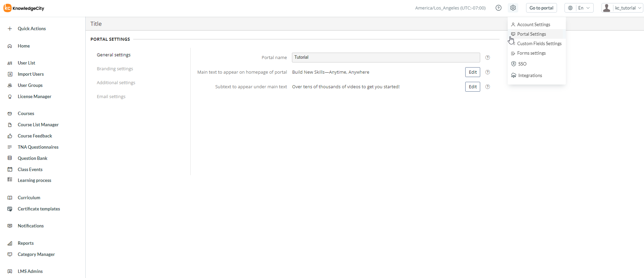Click the Go to portal button
This screenshot has height=278, width=644.
pyautogui.click(x=541, y=8)
